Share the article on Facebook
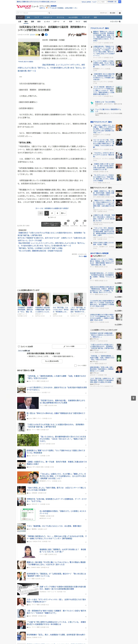Viewport: 138px width, 644px height. point(46,35)
